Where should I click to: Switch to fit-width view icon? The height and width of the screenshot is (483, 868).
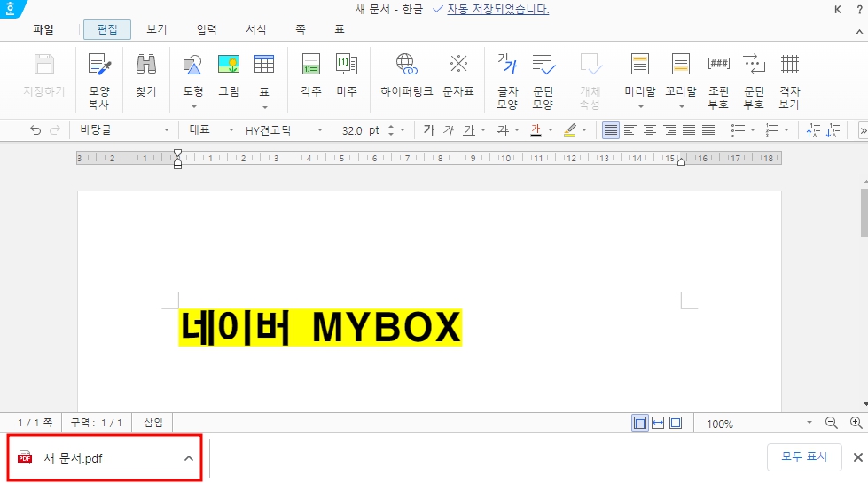tap(658, 424)
